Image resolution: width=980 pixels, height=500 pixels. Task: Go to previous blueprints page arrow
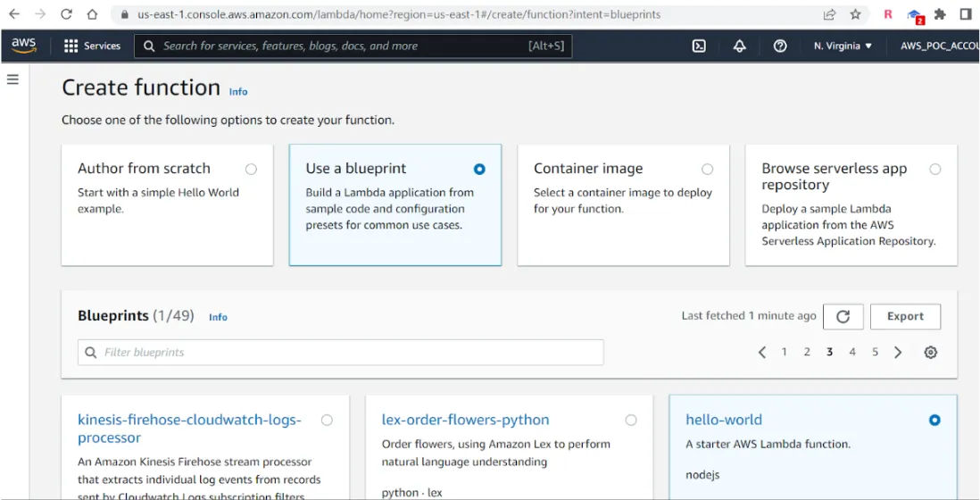[762, 353]
